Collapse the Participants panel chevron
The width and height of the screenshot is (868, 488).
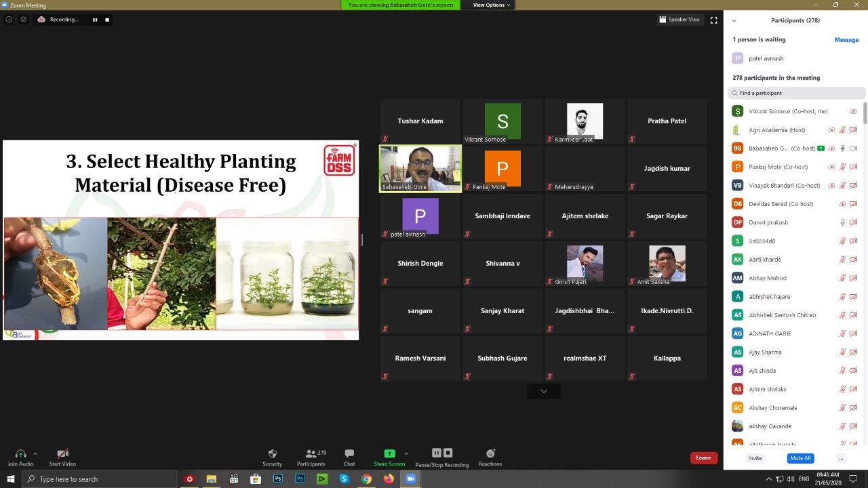coord(734,21)
